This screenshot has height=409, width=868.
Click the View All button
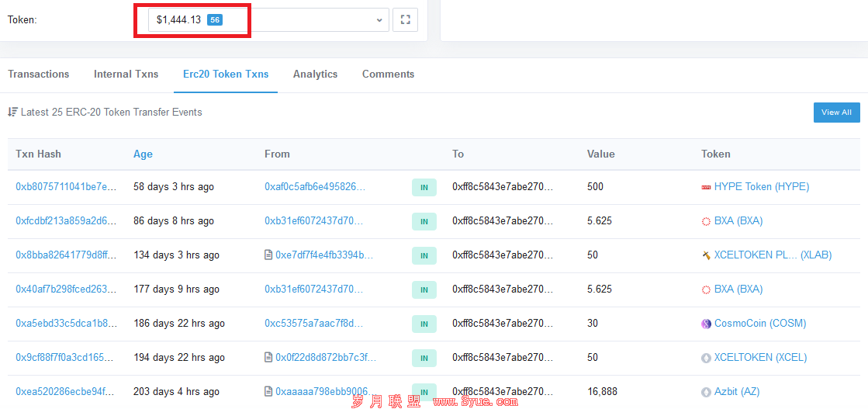[836, 113]
